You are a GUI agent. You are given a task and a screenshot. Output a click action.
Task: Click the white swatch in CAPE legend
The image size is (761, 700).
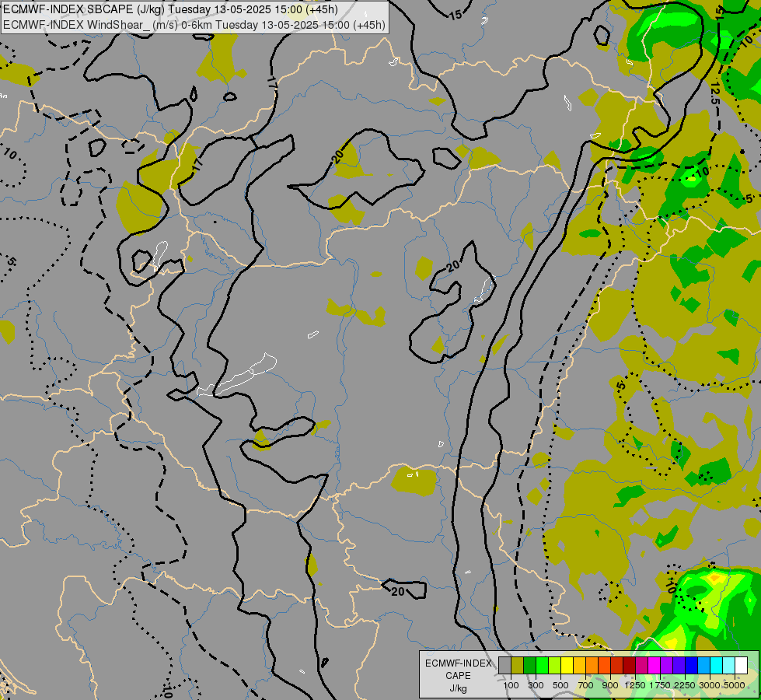pyautogui.click(x=741, y=665)
